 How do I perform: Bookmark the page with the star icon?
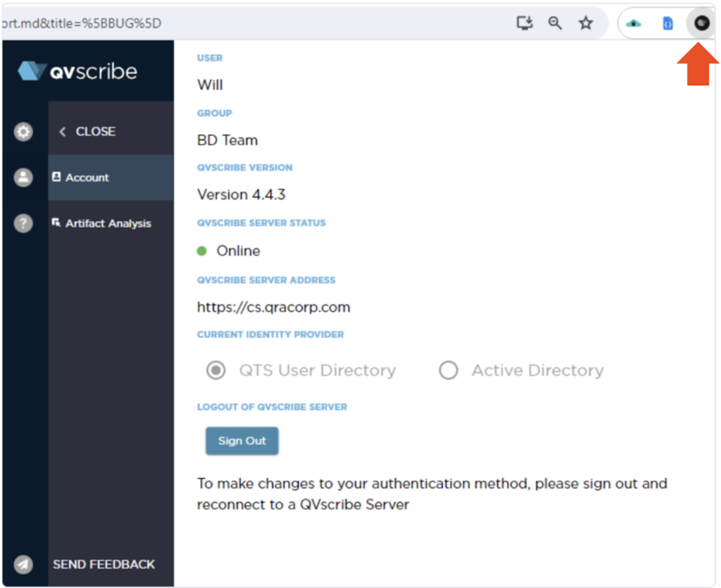coord(586,23)
